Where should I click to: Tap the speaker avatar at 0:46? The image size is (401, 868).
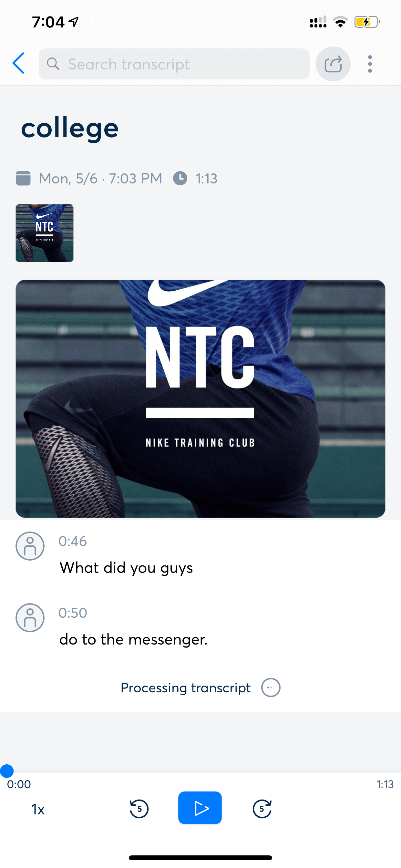[30, 546]
